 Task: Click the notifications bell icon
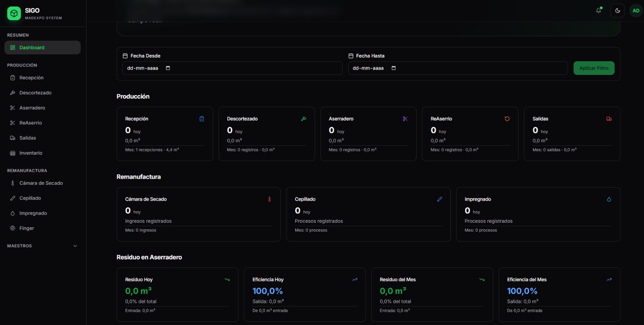point(599,10)
